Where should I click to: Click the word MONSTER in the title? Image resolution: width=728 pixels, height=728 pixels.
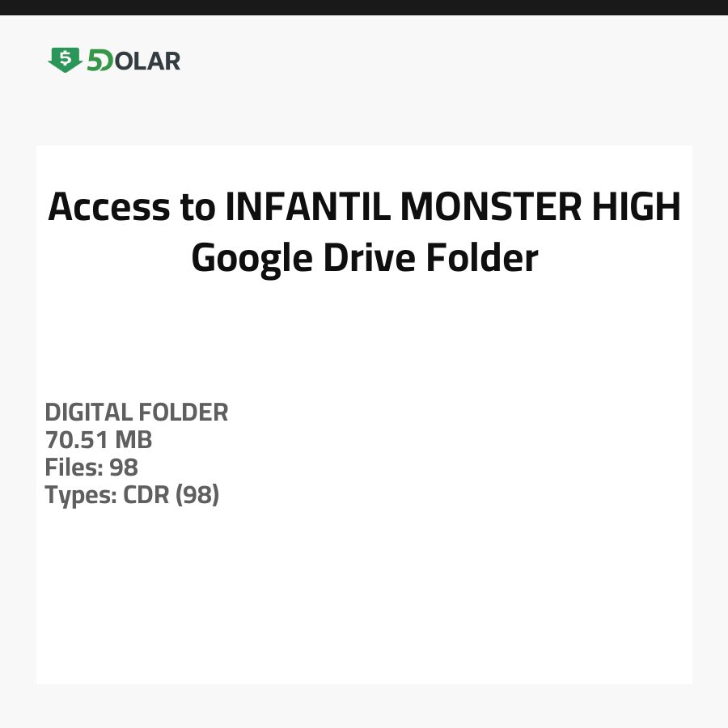pyautogui.click(x=486, y=207)
